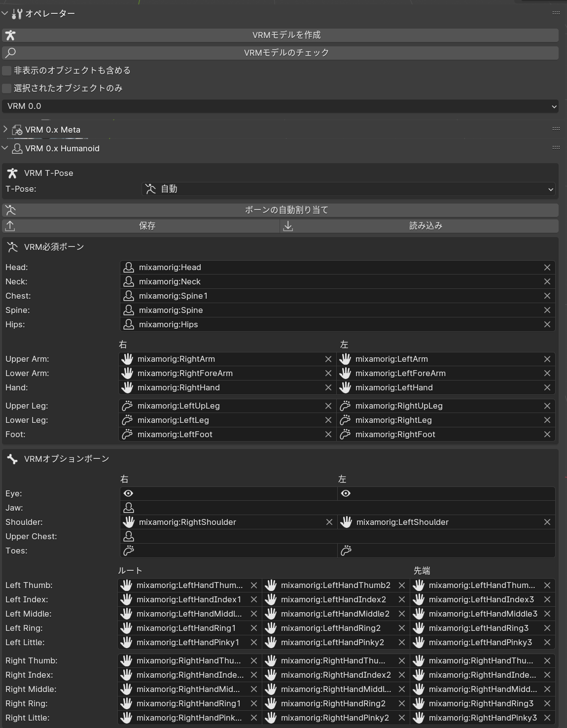Screen dimensions: 567x728
Task: Click the drag grip of VRM 0.x Meta panel
Action: 556,129
